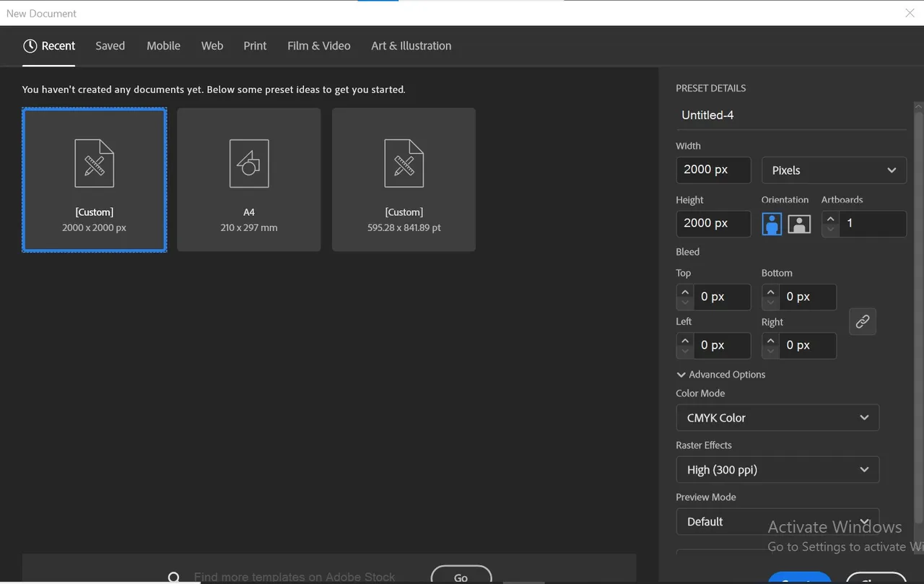Screen dimensions: 924x584
Task: Click the magnifier search icon
Action: (174, 578)
